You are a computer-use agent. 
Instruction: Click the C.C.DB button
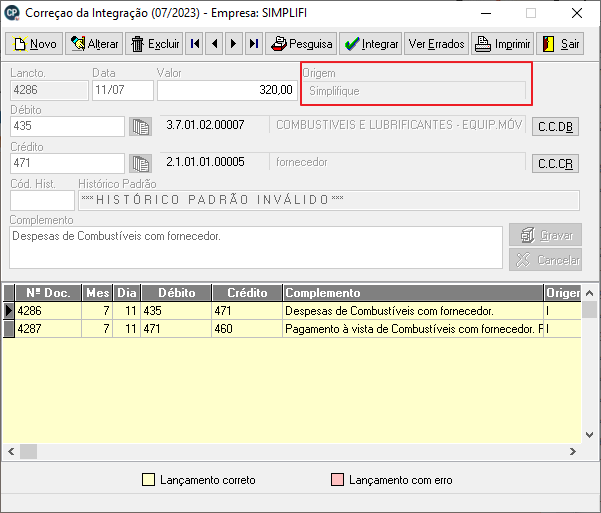point(555,127)
